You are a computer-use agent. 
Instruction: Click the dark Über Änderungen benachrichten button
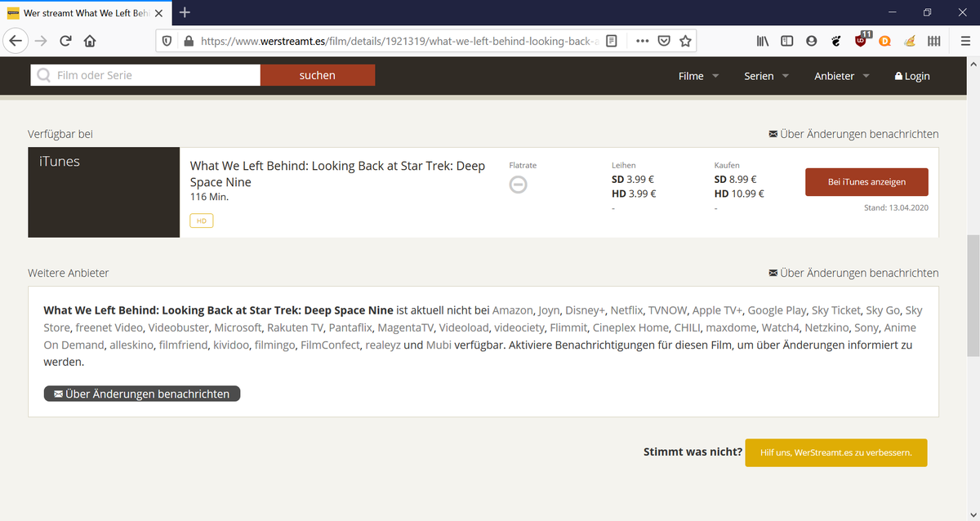[x=142, y=394]
